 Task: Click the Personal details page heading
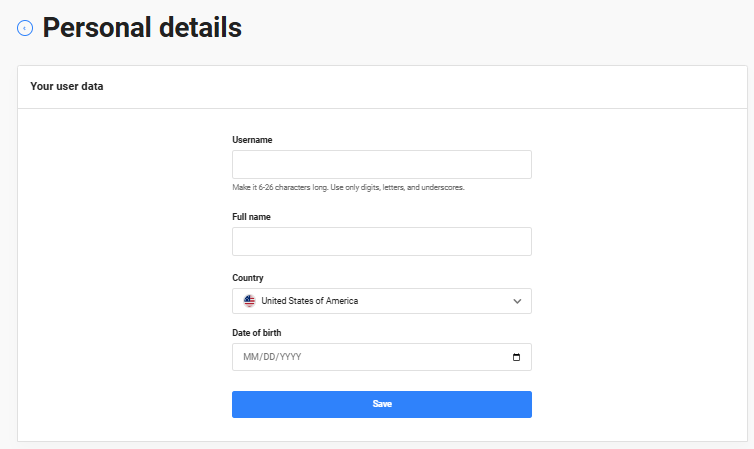(x=142, y=28)
